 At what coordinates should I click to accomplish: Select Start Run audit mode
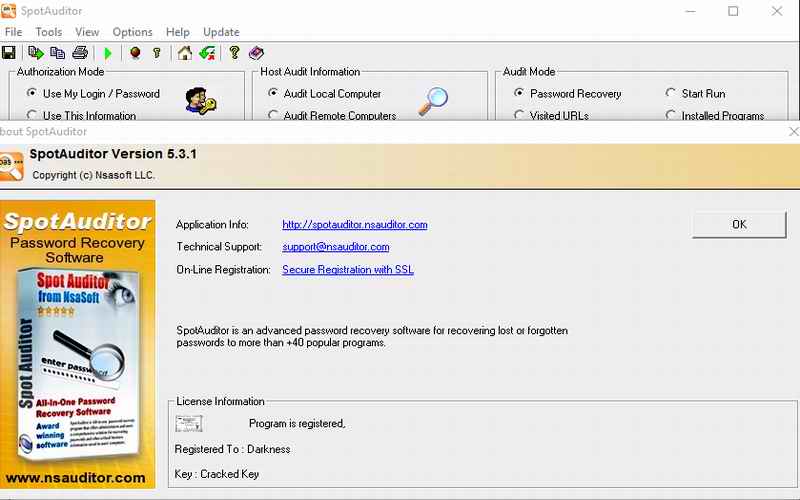click(x=671, y=94)
